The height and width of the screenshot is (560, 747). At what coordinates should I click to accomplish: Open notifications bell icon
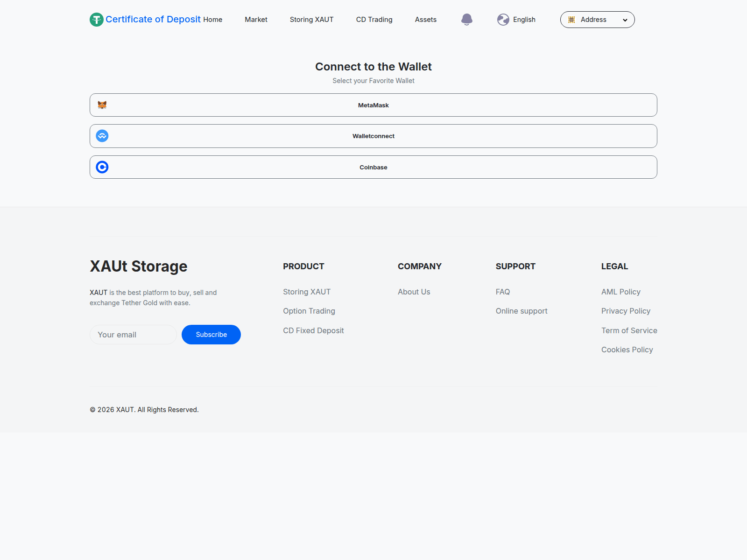(x=466, y=19)
